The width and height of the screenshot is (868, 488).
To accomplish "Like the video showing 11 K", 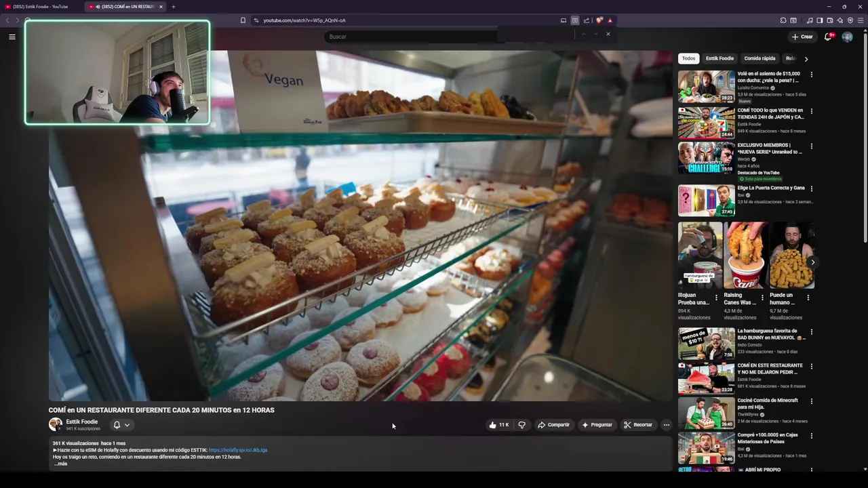I will tap(498, 425).
